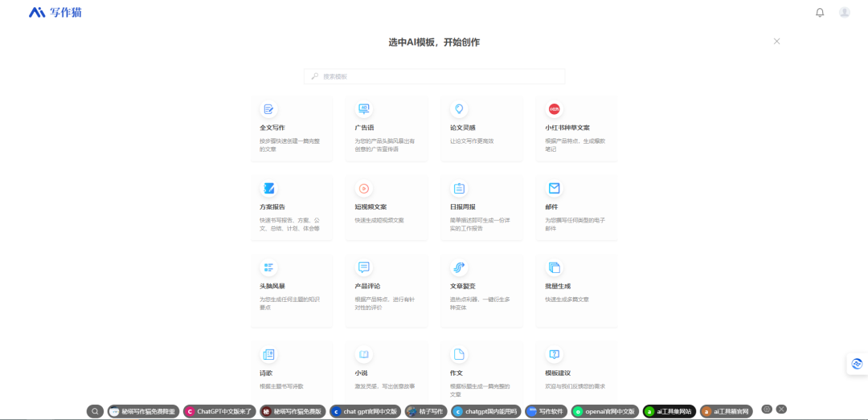Click the 全文写作 pencil-document icon
This screenshot has width=868, height=420.
coord(268,109)
